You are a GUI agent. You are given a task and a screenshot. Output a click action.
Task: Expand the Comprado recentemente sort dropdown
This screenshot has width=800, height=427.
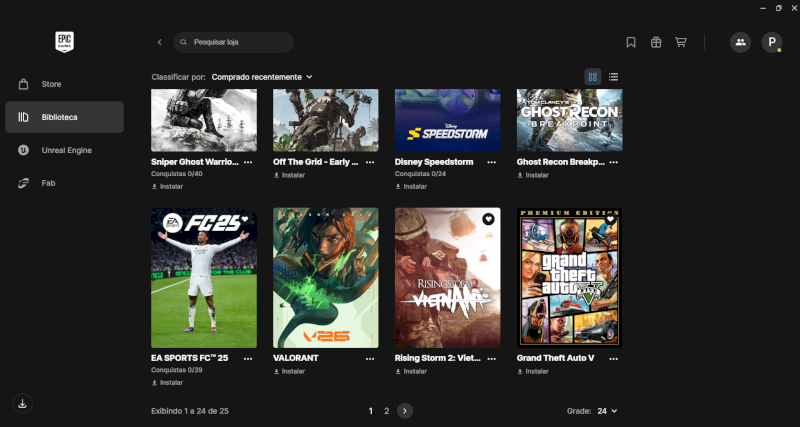tap(262, 77)
